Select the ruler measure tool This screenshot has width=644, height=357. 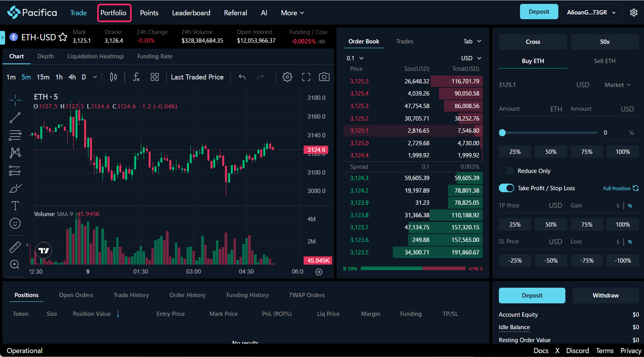coord(15,247)
